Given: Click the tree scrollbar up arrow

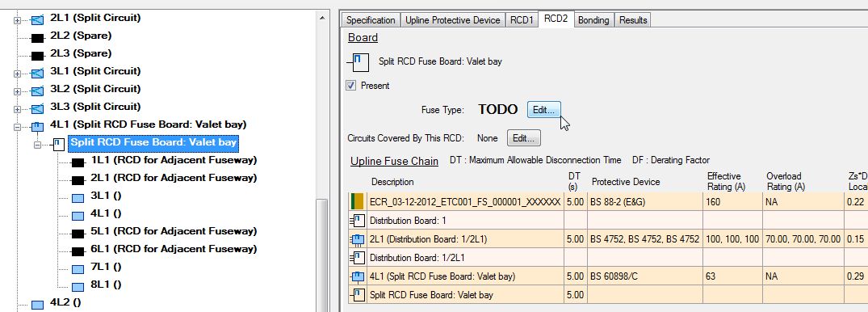Looking at the screenshot, I should tap(322, 19).
